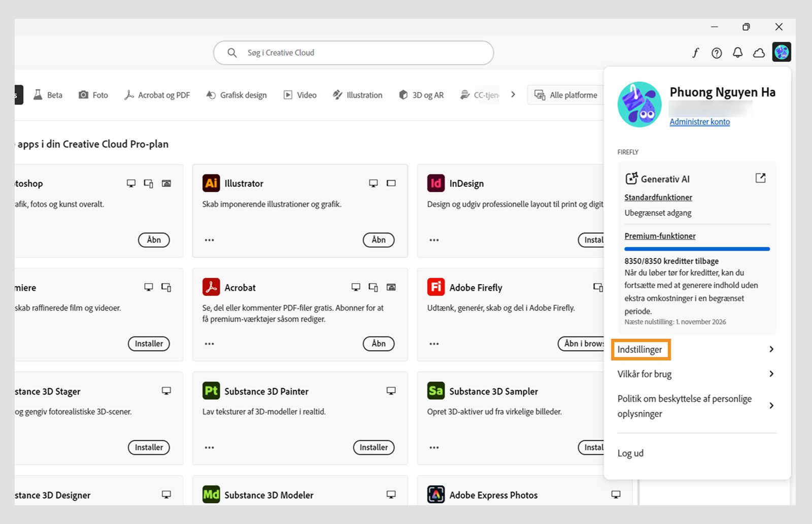
Task: Click Åbn button for Acrobat
Action: (379, 343)
